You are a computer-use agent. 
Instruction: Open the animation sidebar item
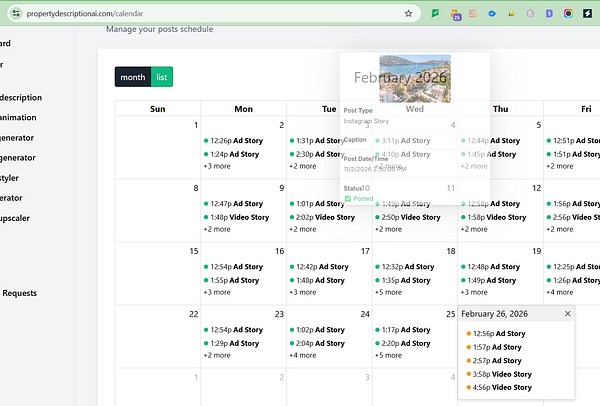point(18,117)
